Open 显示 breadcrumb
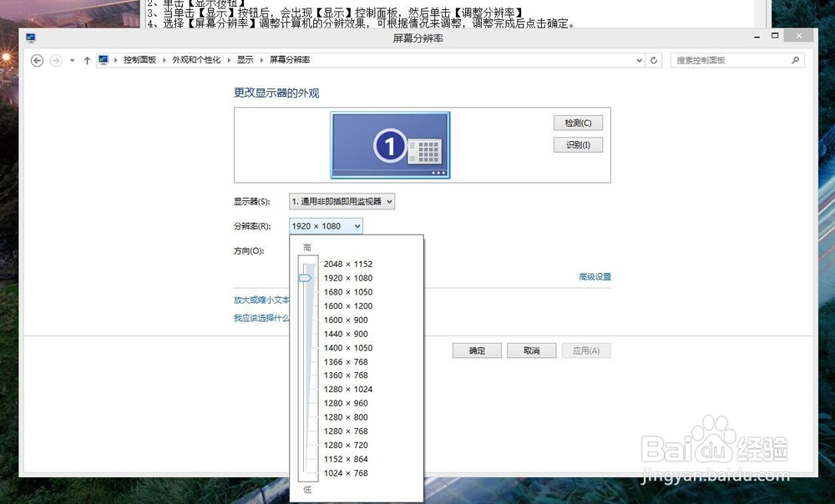The image size is (835, 504). tap(245, 60)
